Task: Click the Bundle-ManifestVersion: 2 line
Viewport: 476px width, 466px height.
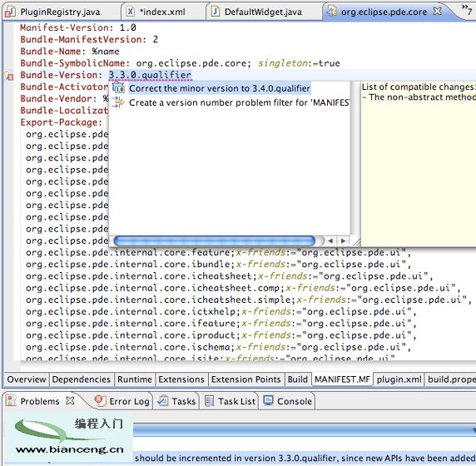Action: (89, 39)
